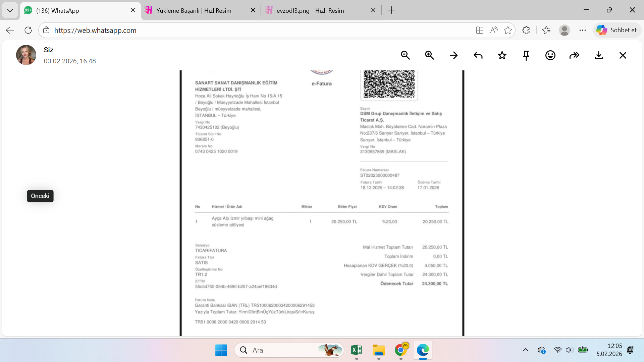Open the Windows Start menu
Viewport: 644px width, 362px height.
coord(221,350)
